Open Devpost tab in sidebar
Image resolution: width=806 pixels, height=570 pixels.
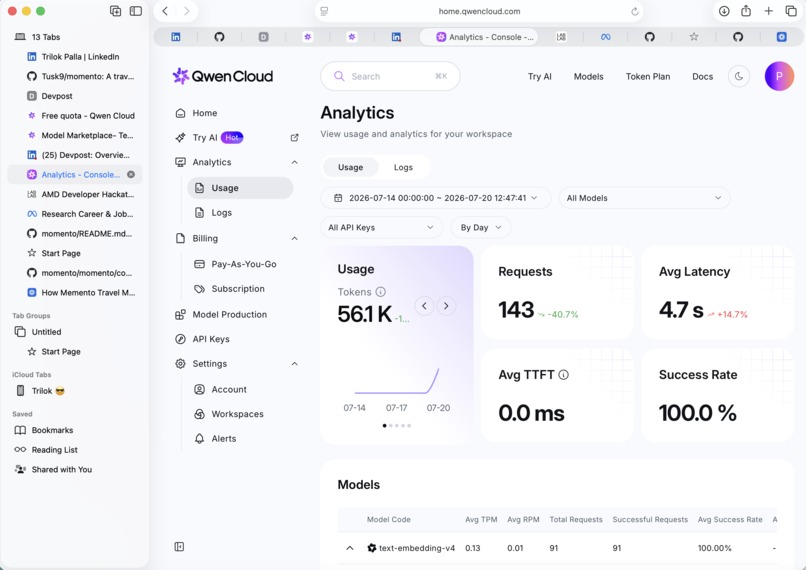click(x=75, y=96)
